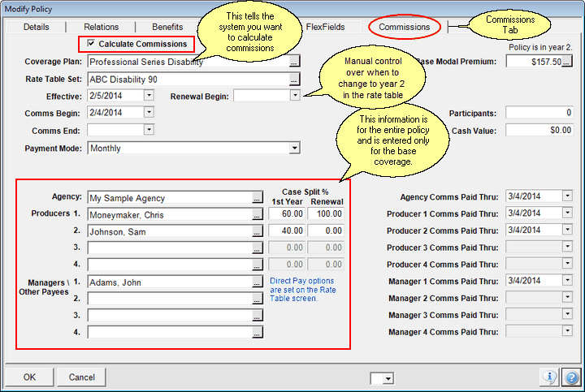Open Coverage Plan browse ellipsis button
Screen dimensions: 585x392
tap(294, 61)
